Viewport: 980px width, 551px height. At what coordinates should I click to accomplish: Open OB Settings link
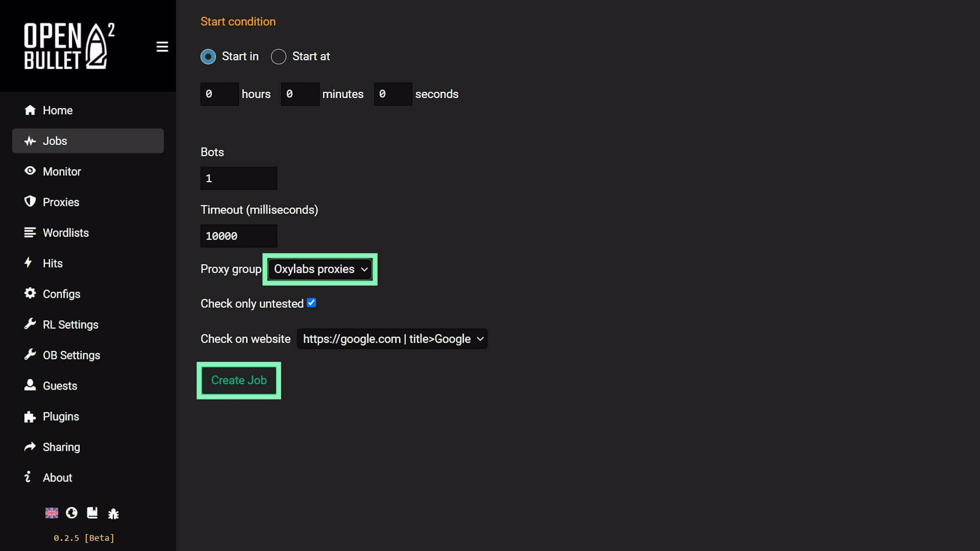pyautogui.click(x=88, y=355)
